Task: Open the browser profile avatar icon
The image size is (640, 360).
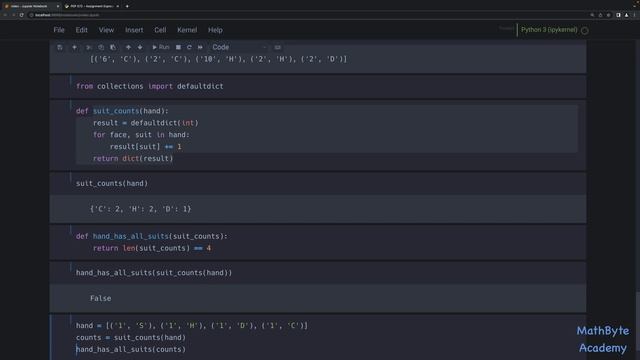Action: (x=627, y=15)
